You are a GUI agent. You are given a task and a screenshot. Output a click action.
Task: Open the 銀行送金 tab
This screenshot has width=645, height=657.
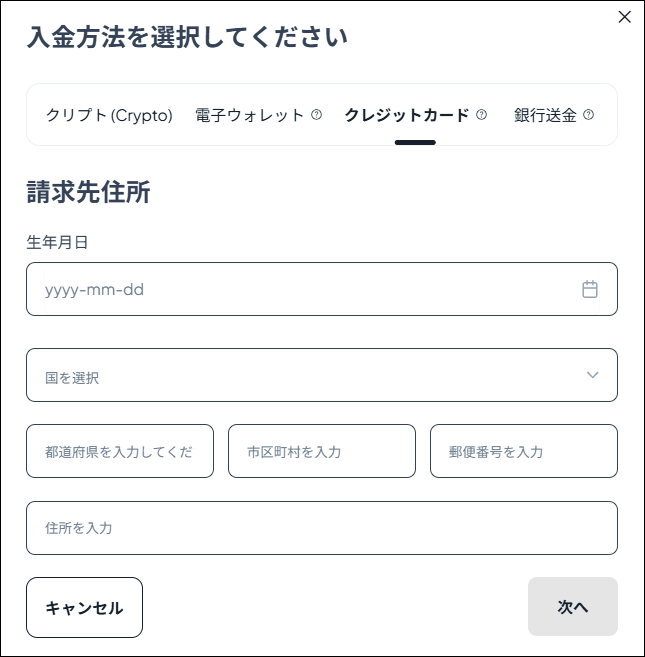[545, 115]
